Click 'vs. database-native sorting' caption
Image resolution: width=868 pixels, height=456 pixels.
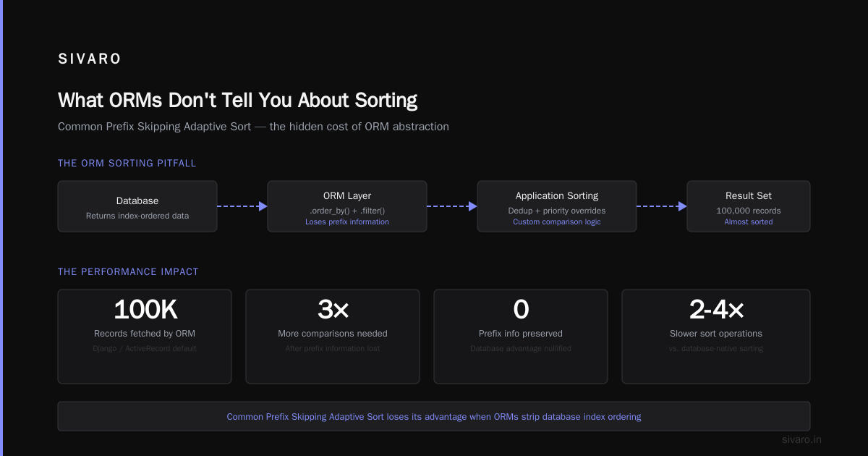point(716,348)
